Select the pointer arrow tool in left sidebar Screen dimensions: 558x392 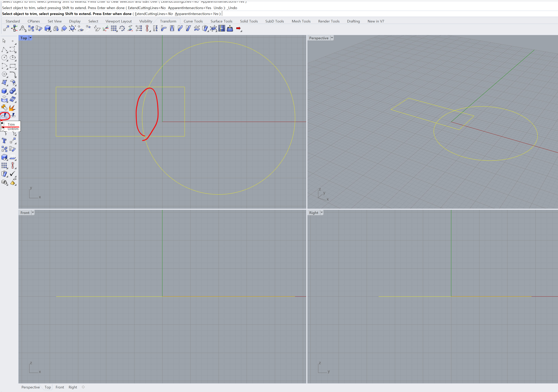click(4, 41)
